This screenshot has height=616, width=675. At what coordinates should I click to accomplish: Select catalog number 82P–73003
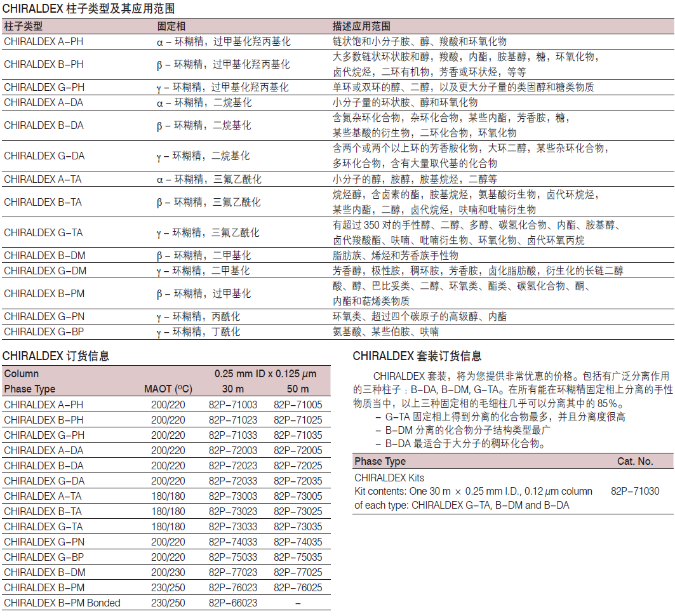coord(233,497)
